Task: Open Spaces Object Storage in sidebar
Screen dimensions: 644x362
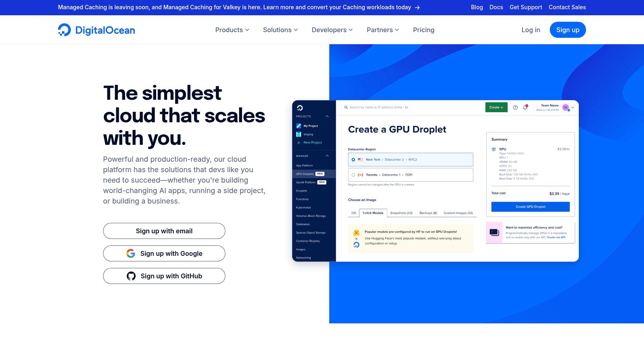Action: click(311, 232)
